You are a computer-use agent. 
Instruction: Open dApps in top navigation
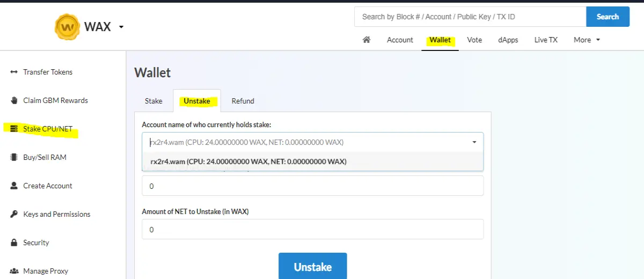(508, 40)
